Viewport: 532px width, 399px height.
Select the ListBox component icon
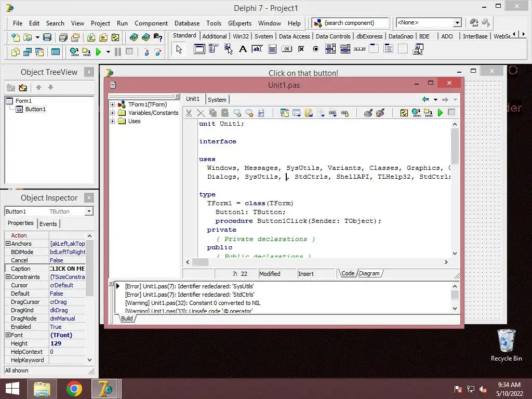[x=330, y=49]
